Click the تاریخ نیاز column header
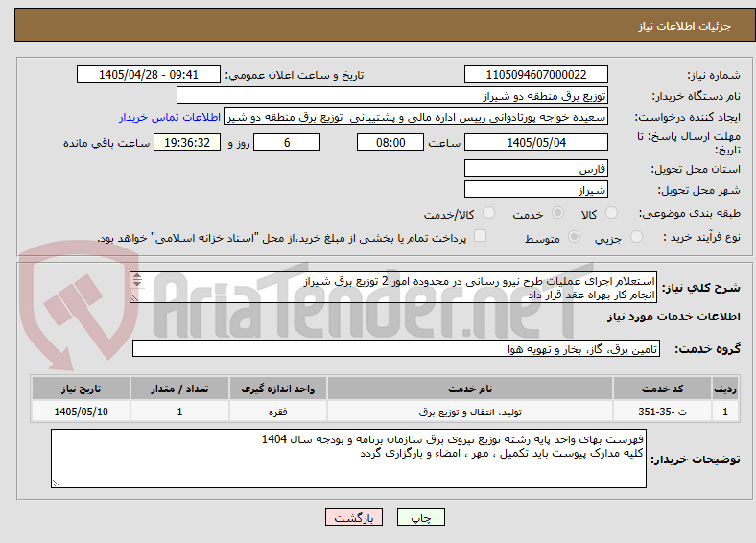 pyautogui.click(x=81, y=389)
